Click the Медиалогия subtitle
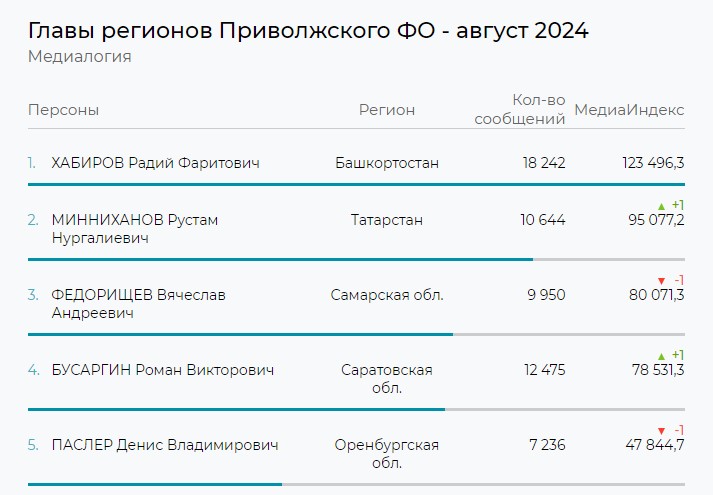Image resolution: width=713 pixels, height=495 pixels. [x=80, y=56]
